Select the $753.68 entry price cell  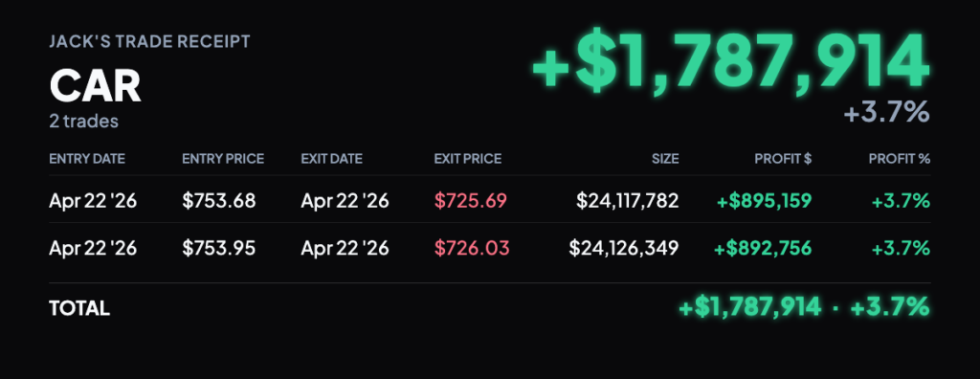click(219, 201)
